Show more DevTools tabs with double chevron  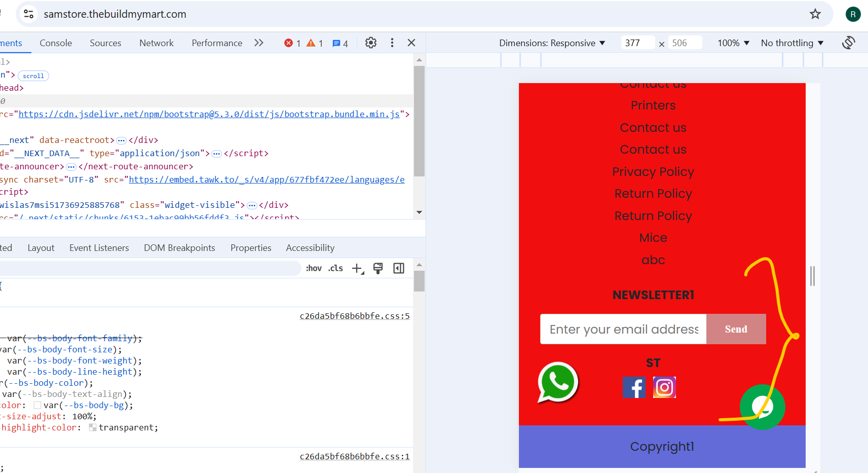click(x=259, y=43)
